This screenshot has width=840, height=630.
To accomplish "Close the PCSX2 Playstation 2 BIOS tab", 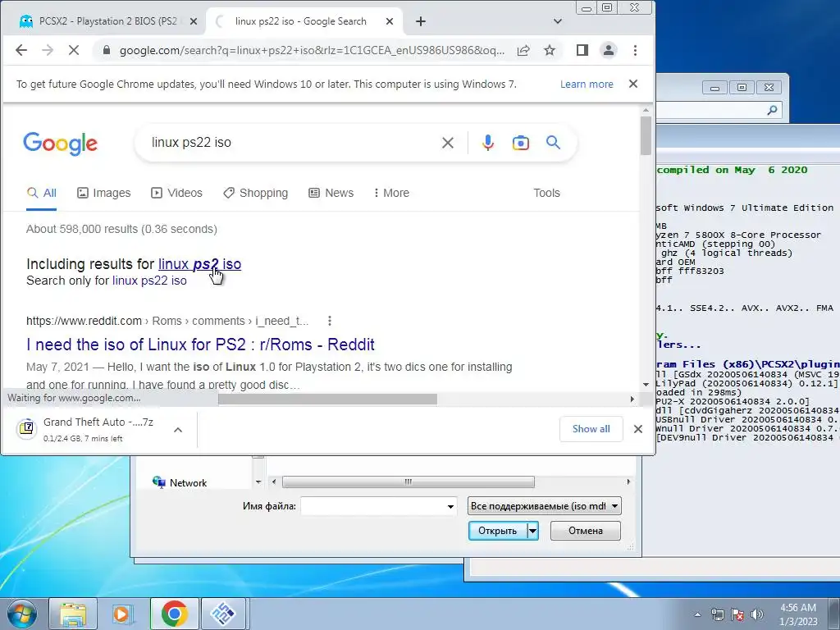I will [194, 21].
